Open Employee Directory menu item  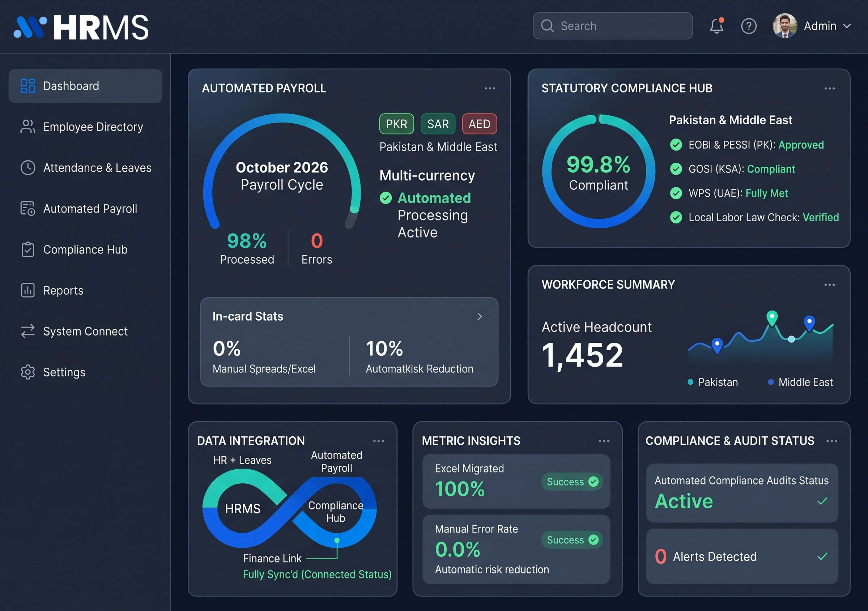[85, 127]
